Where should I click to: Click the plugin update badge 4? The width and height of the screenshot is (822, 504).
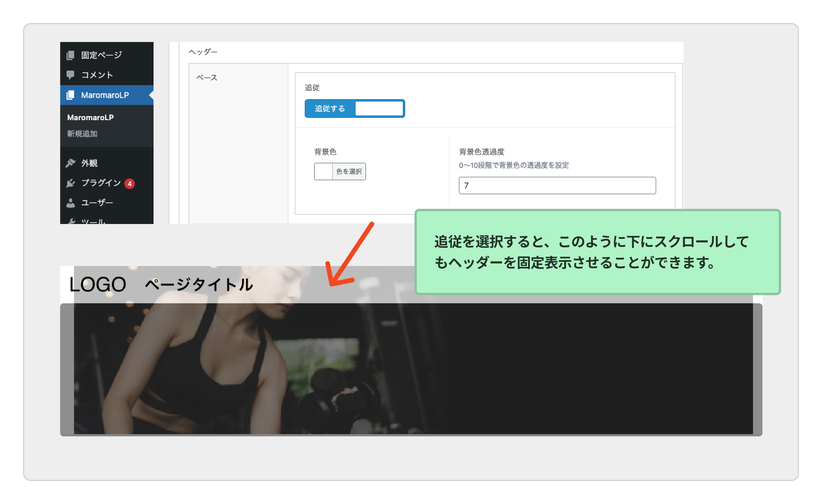pos(129,184)
